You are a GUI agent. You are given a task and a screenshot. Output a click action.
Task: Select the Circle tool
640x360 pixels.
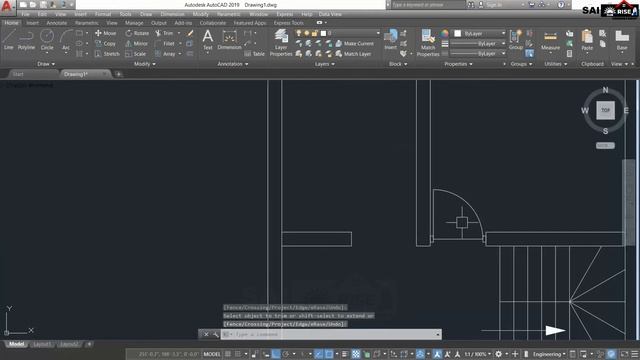(47, 40)
